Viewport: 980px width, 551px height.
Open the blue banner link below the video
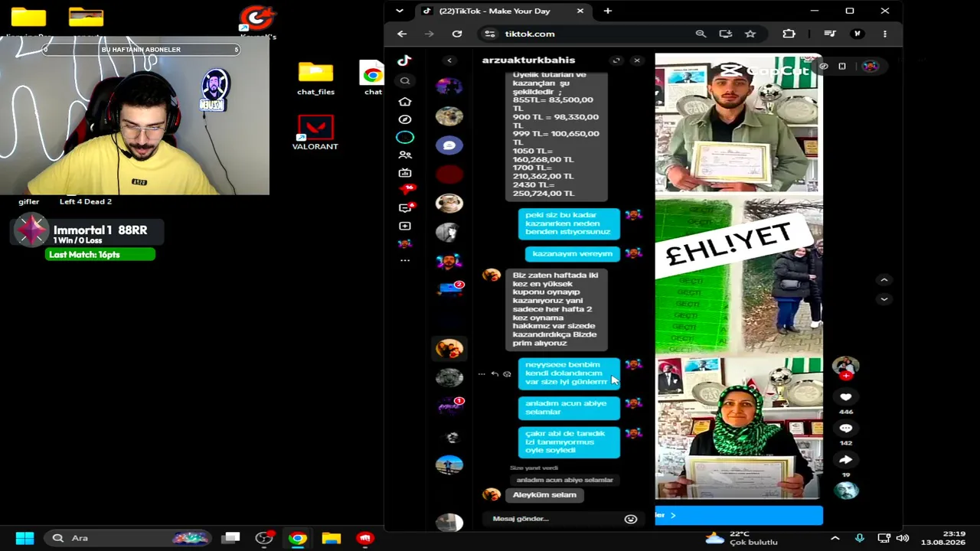point(739,516)
